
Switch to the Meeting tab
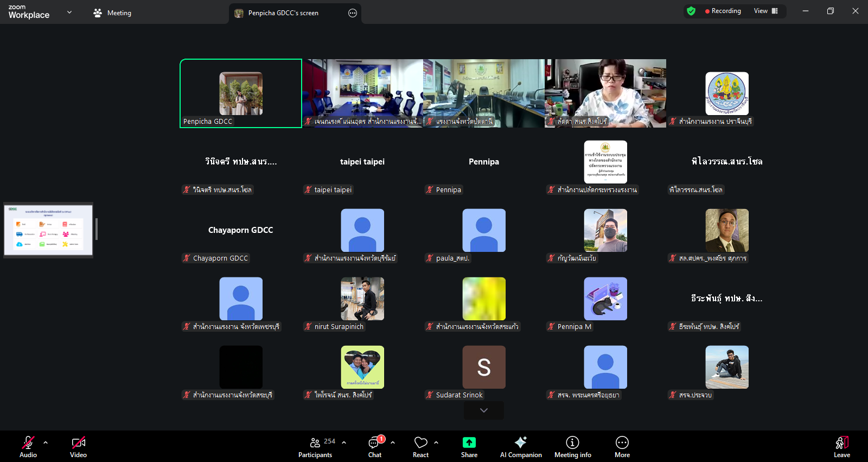point(113,13)
